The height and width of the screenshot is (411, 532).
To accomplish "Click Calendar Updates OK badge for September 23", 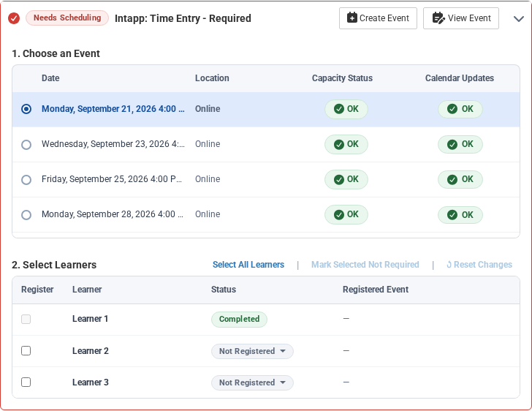I will tap(460, 144).
